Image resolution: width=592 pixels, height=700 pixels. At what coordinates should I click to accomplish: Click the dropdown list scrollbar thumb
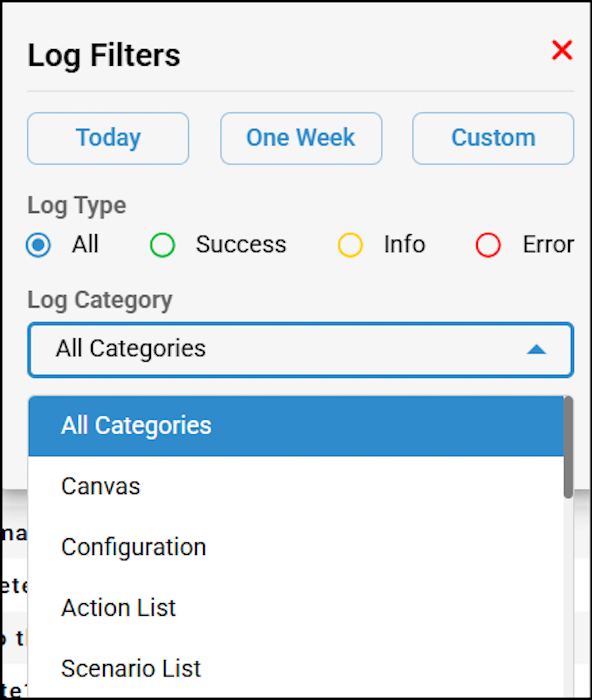[x=568, y=447]
